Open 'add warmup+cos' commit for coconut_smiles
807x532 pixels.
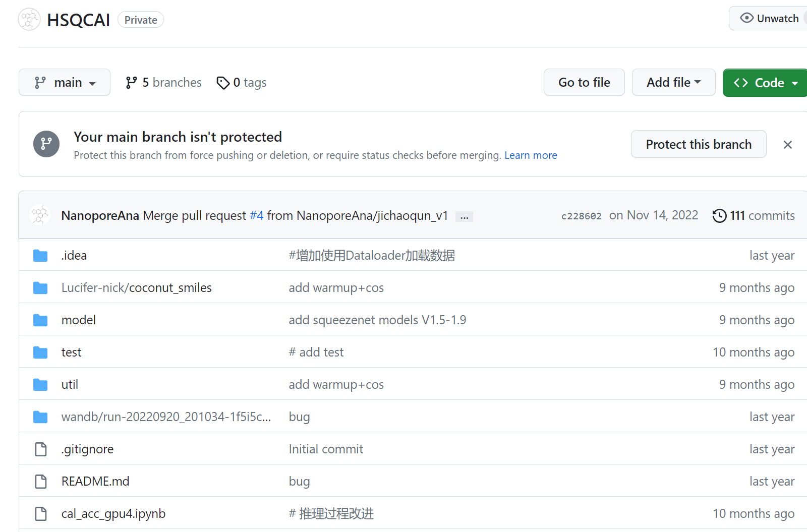[336, 288]
